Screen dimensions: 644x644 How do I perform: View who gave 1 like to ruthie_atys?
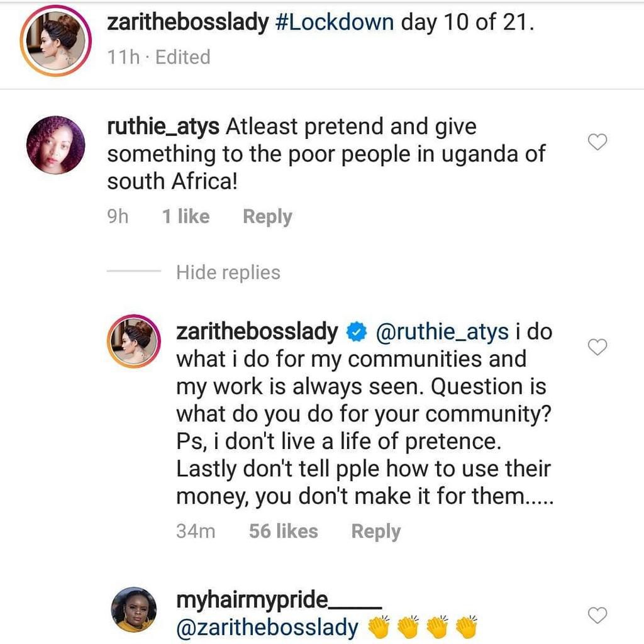click(186, 217)
